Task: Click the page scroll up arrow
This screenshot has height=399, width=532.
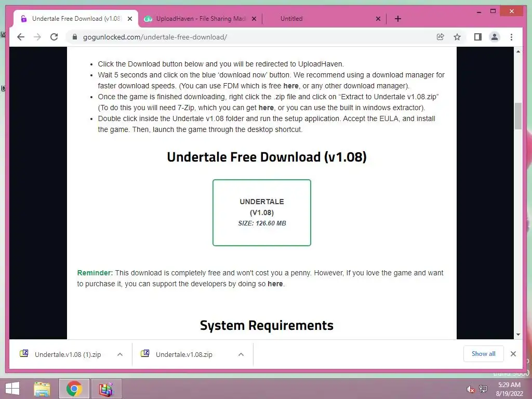Action: point(518,51)
